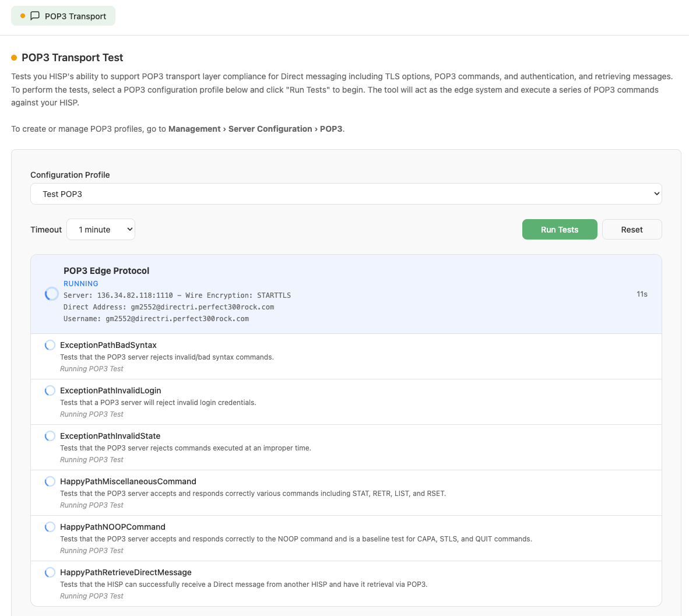The width and height of the screenshot is (689, 616).
Task: Click the Direct Address line
Action: 168,307
